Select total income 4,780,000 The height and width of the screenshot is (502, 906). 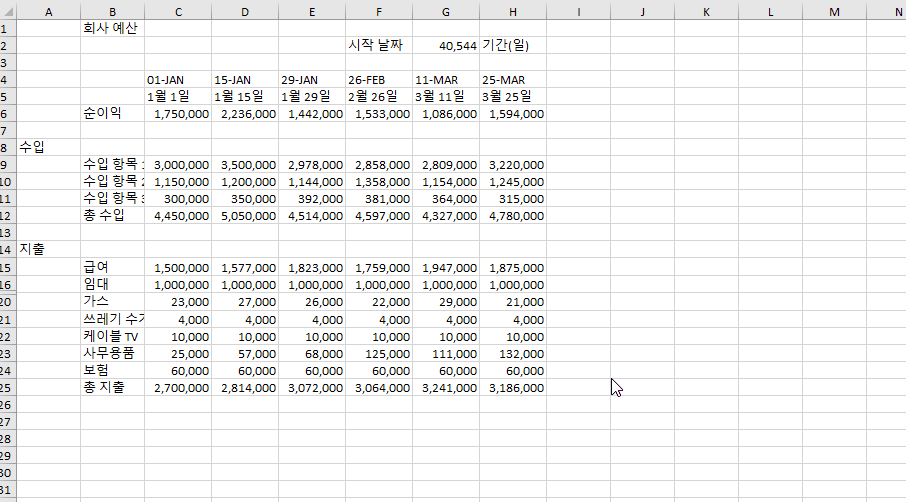tap(513, 215)
